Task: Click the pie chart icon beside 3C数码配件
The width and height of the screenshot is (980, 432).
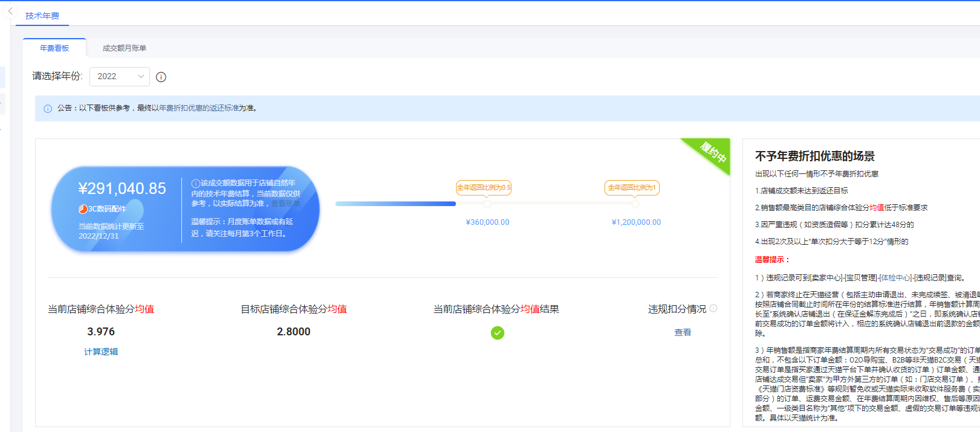Action: pyautogui.click(x=83, y=209)
